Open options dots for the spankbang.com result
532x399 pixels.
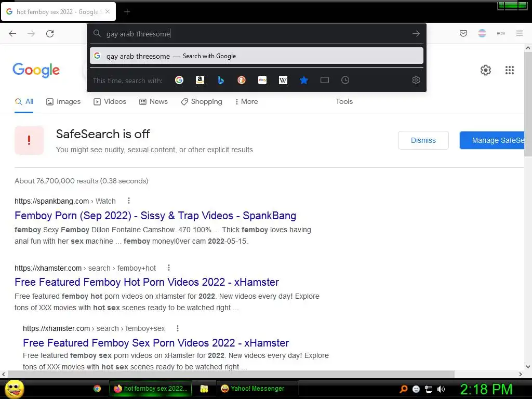129,201
